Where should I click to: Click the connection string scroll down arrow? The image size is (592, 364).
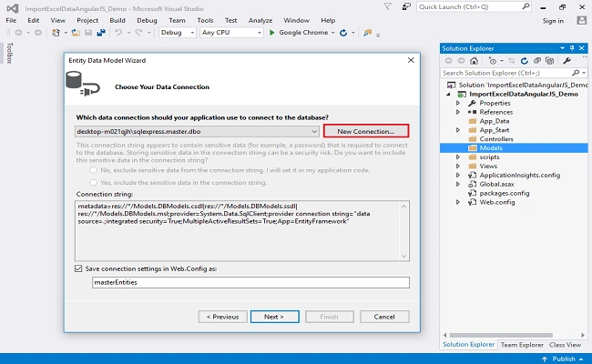click(403, 256)
